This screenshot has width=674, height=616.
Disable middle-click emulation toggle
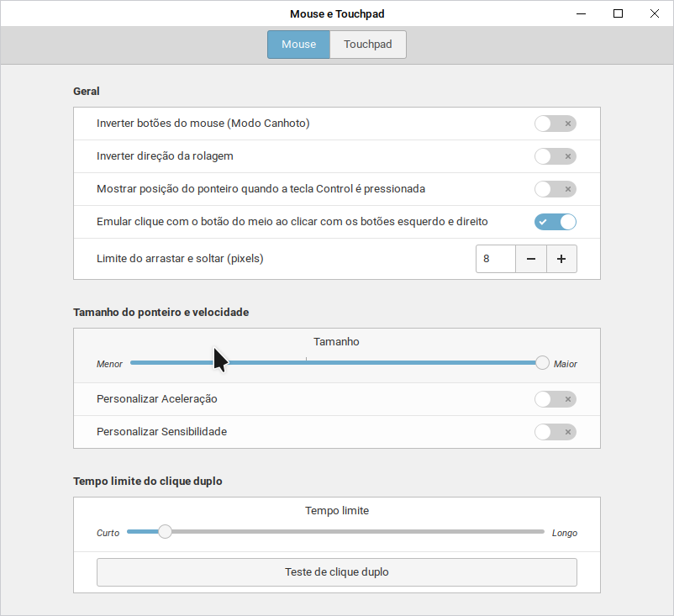pyautogui.click(x=556, y=222)
